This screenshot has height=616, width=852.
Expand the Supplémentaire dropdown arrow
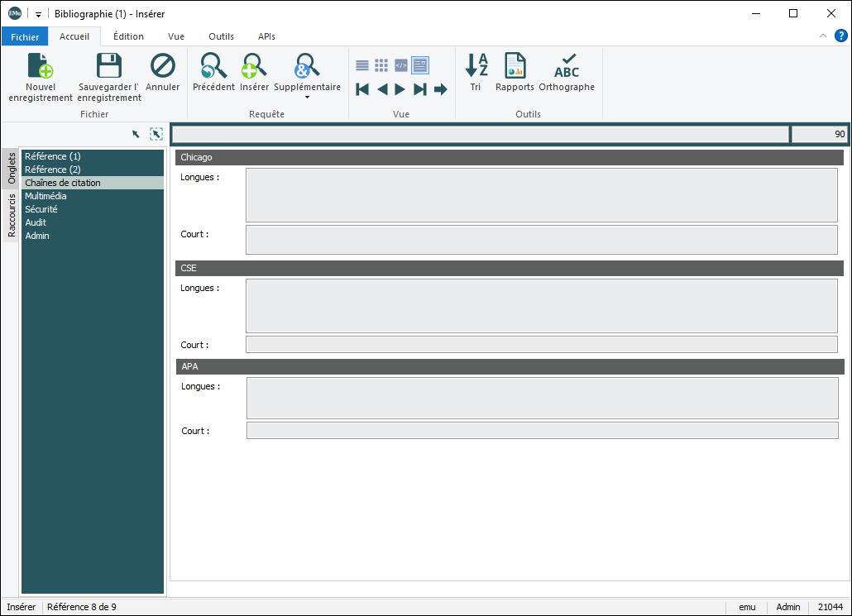point(307,98)
